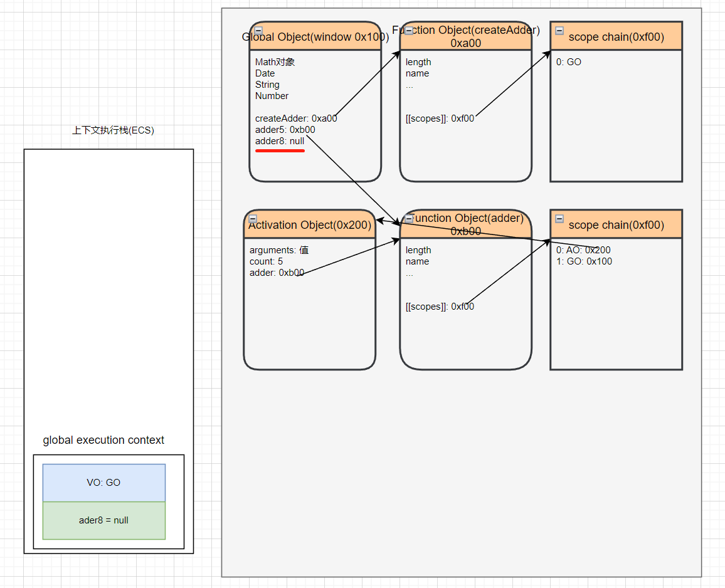Image resolution: width=725 pixels, height=588 pixels.
Task: Collapse the Global Object(window 0x100) container
Action: tap(258, 31)
